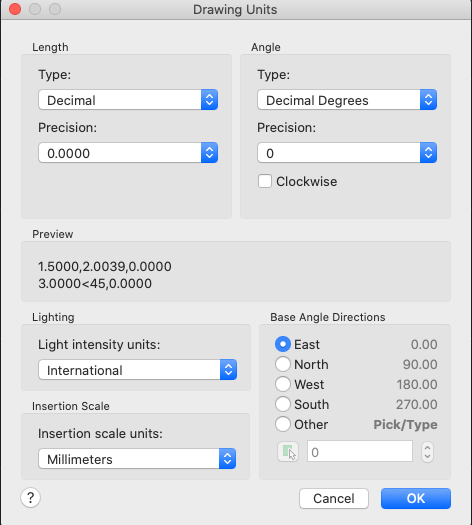
Task: Confirm with the OK button
Action: click(416, 499)
